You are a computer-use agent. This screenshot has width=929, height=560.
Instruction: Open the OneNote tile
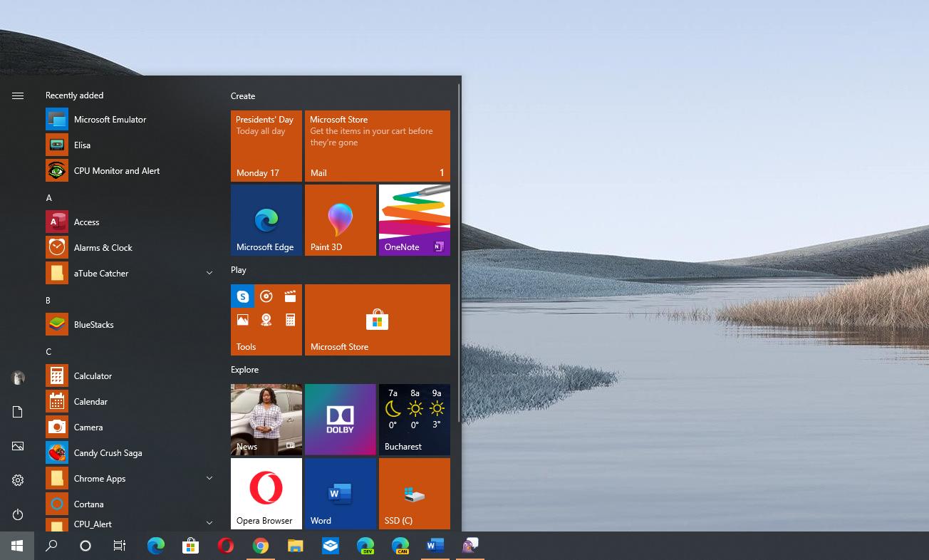(415, 220)
